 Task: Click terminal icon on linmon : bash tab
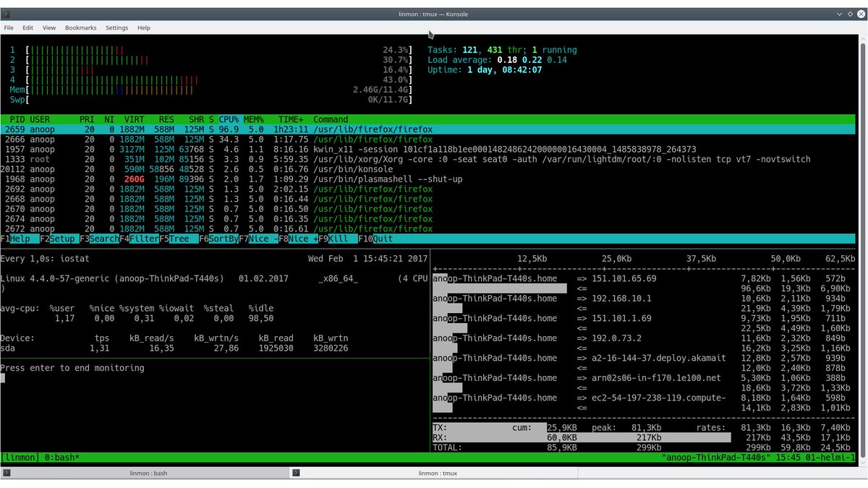7,473
